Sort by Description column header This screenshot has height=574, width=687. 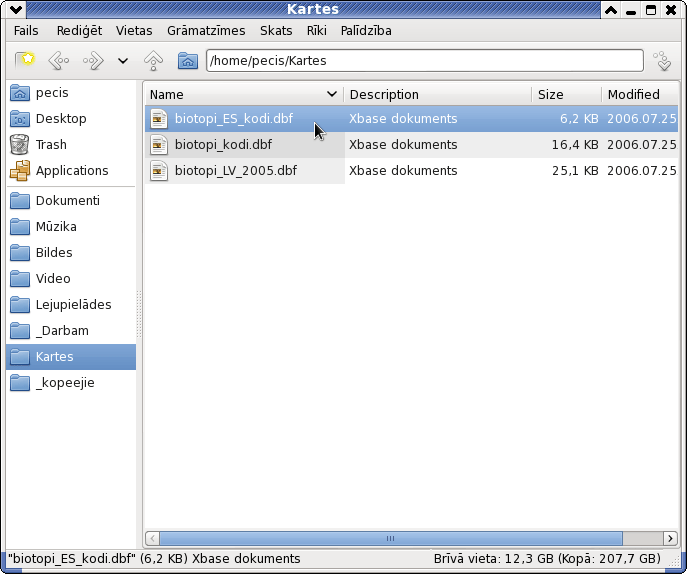(x=438, y=95)
